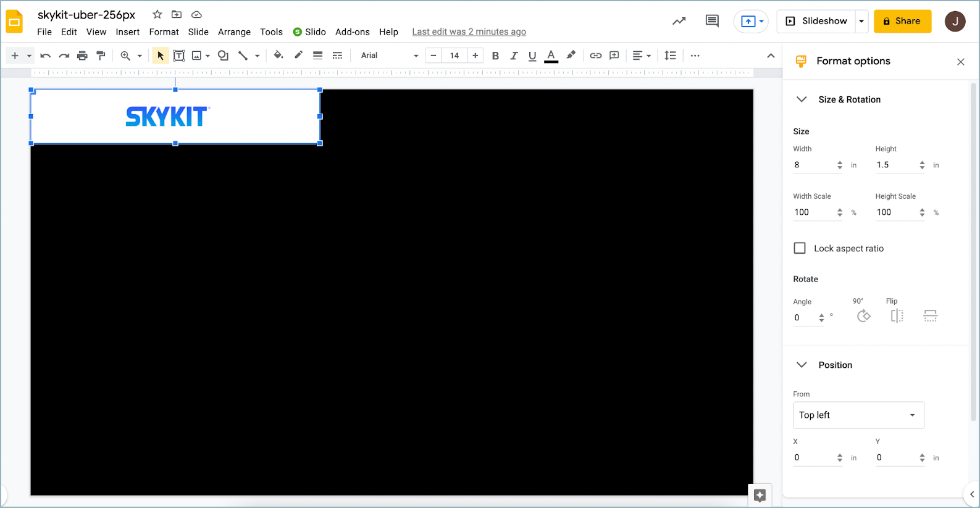Close the Format options panel
This screenshot has width=980, height=508.
pos(961,62)
